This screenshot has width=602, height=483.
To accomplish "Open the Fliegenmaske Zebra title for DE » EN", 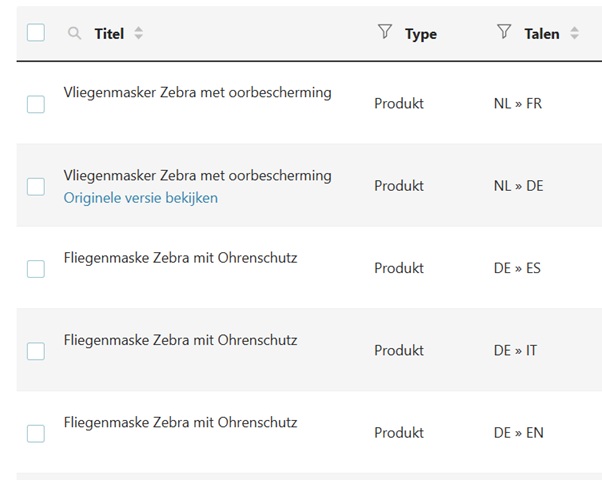I will click(180, 422).
